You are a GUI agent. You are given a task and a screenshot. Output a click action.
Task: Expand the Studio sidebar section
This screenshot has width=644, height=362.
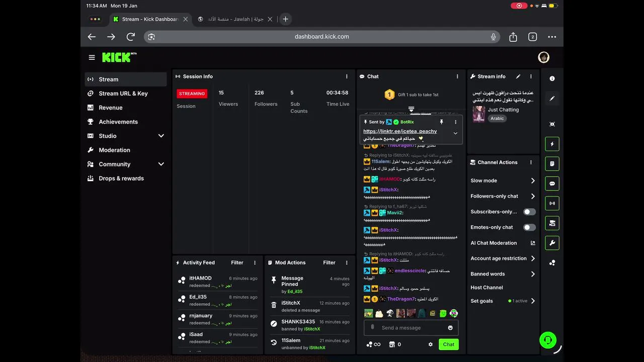161,136
